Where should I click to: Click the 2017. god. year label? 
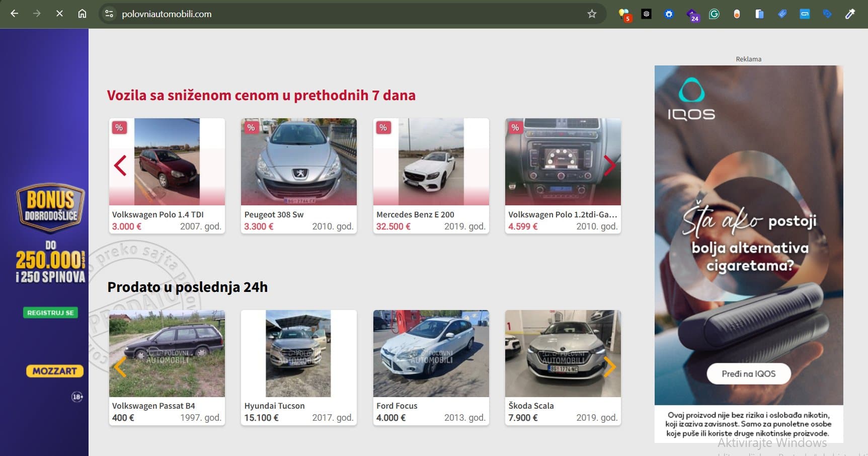pyautogui.click(x=333, y=418)
